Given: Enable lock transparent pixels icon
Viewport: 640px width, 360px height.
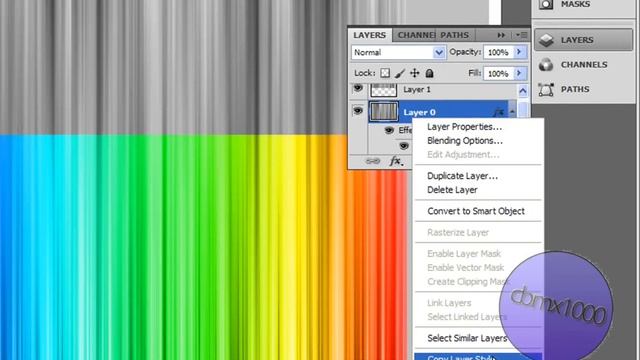Looking at the screenshot, I should (385, 73).
